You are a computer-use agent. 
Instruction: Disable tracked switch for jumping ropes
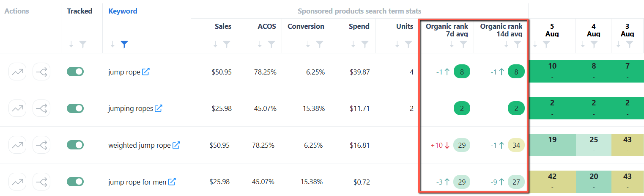[x=75, y=108]
